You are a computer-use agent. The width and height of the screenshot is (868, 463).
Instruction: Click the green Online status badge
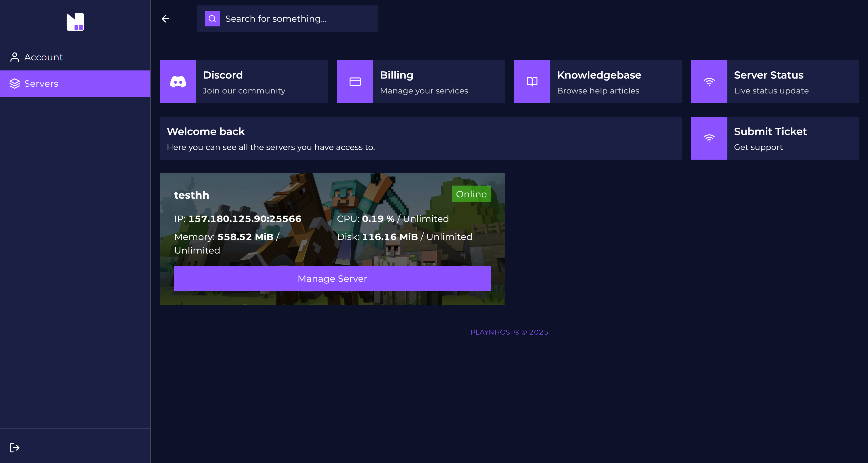pyautogui.click(x=471, y=194)
